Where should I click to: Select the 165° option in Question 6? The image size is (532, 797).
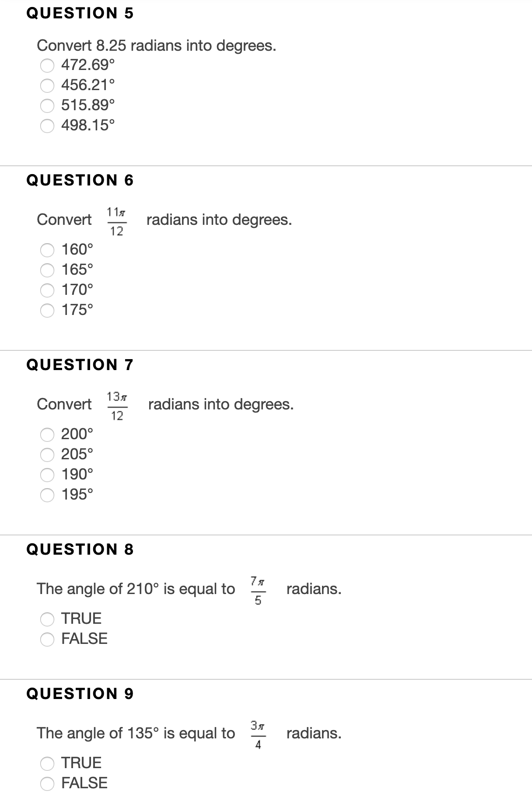pyautogui.click(x=47, y=270)
